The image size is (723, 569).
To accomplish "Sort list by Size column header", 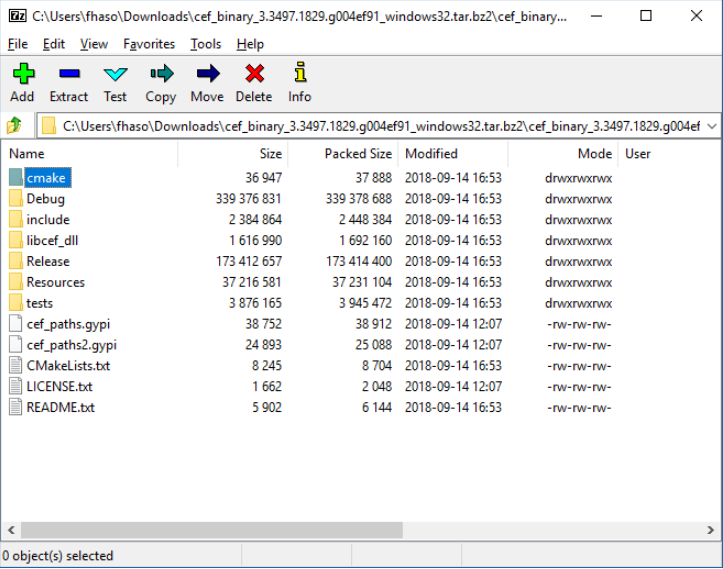I will [x=270, y=154].
